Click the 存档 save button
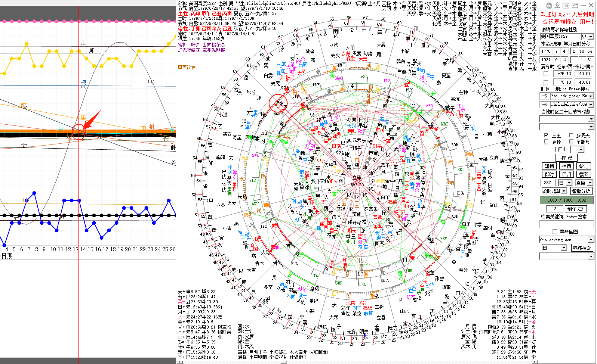The width and height of the screenshot is (597, 364). [566, 166]
